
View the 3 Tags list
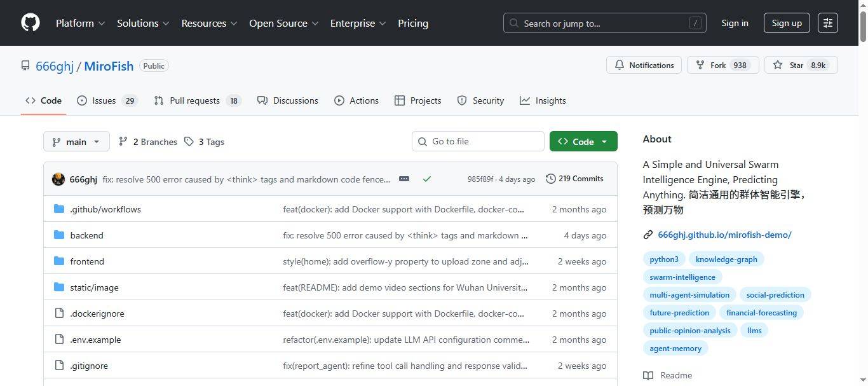pos(205,142)
